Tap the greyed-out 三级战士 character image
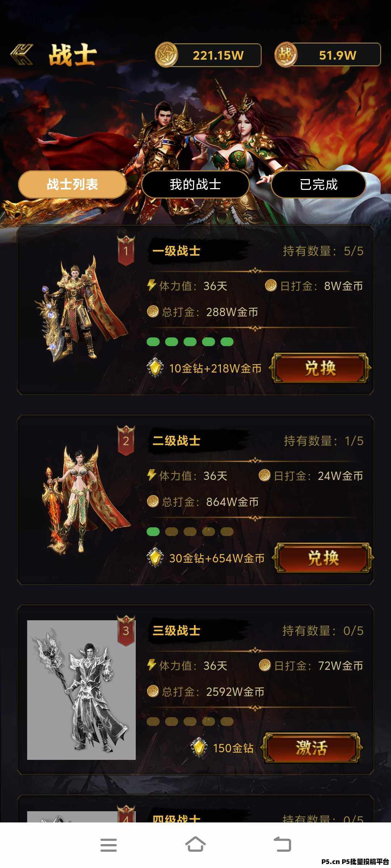Screen dimensions: 391x868 pos(81,690)
